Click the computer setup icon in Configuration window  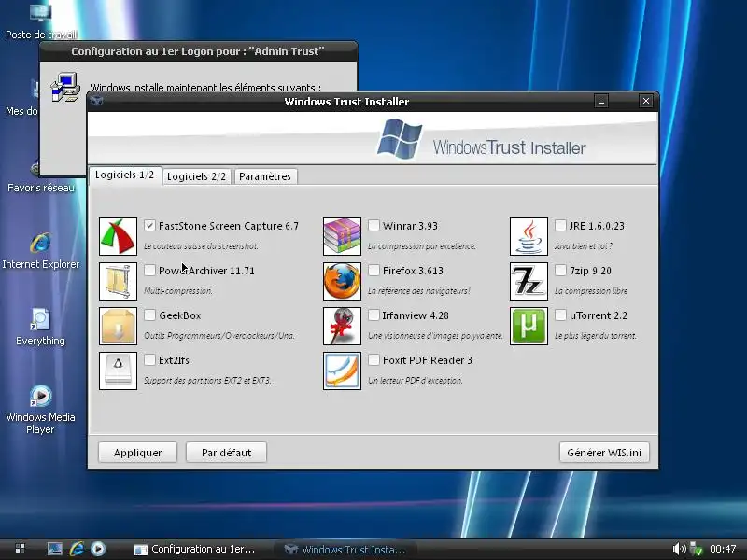[x=64, y=87]
